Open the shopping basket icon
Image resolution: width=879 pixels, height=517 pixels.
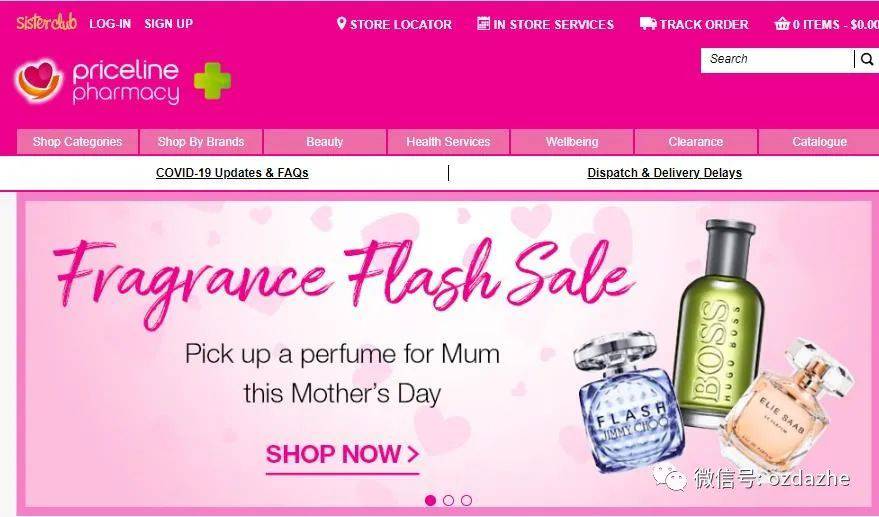click(x=781, y=24)
